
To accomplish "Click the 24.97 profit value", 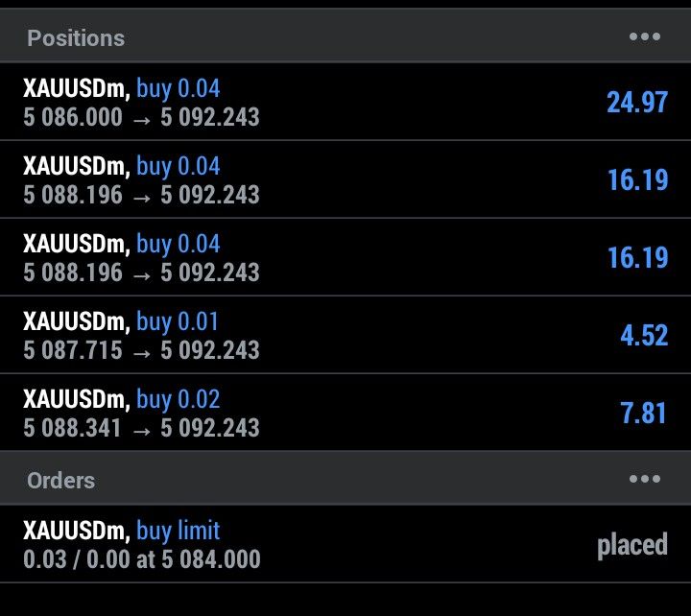I will pyautogui.click(x=636, y=103).
